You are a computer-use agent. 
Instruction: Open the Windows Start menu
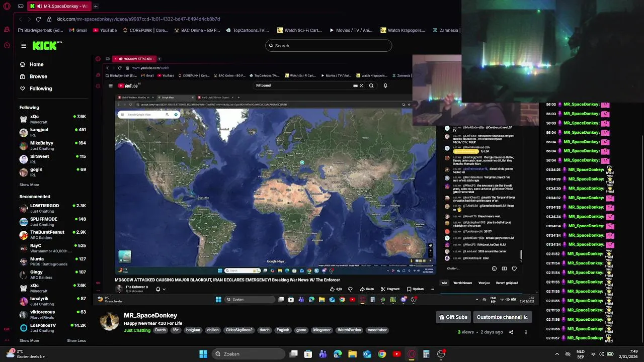pyautogui.click(x=203, y=354)
